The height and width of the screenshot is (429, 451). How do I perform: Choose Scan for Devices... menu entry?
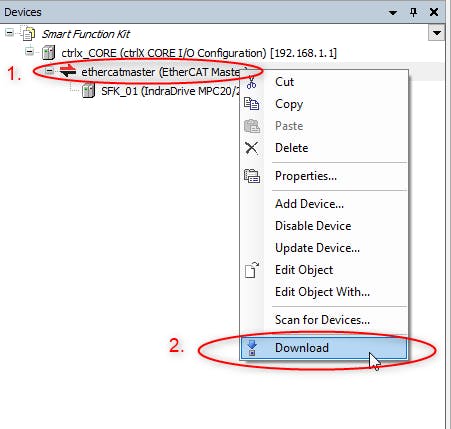pyautogui.click(x=323, y=320)
